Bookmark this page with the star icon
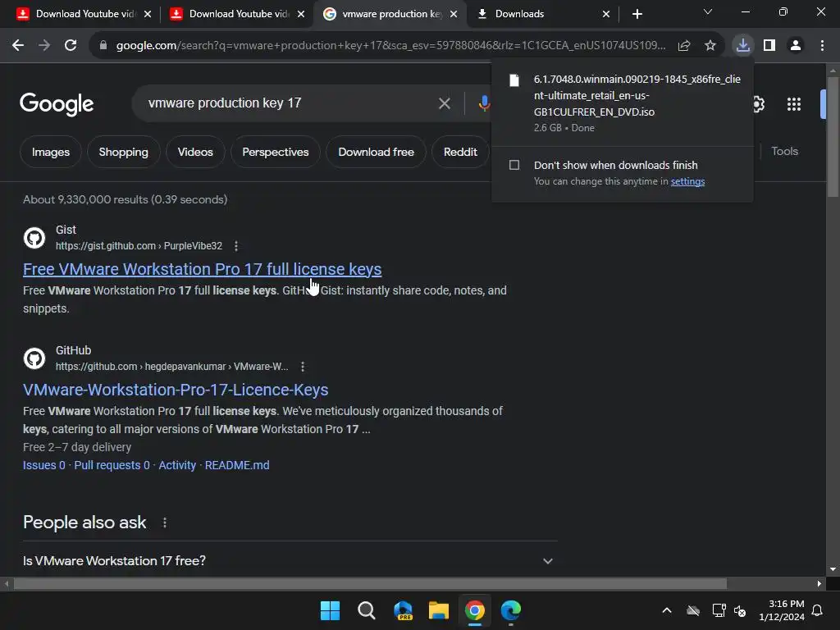The image size is (840, 630). [710, 46]
